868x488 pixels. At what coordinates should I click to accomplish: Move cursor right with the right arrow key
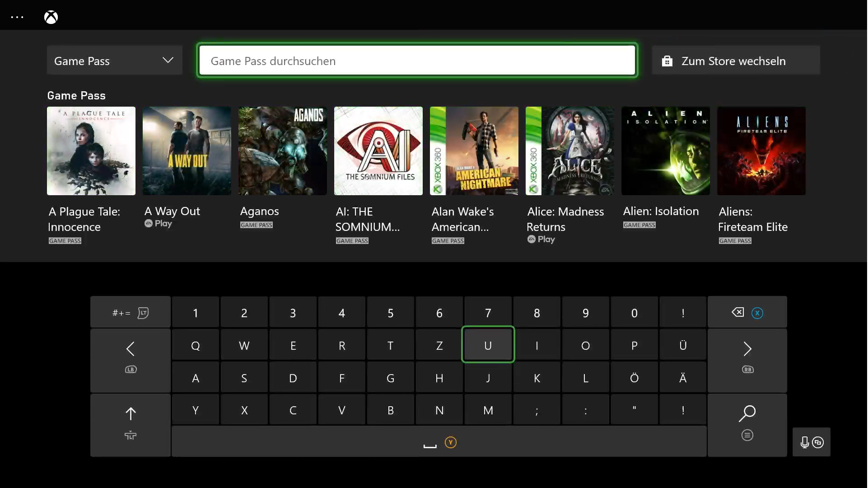pyautogui.click(x=747, y=361)
